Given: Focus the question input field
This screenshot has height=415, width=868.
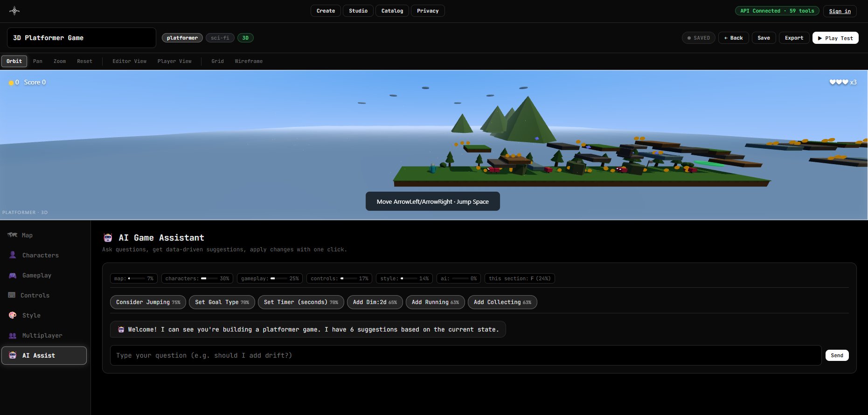Looking at the screenshot, I should click(465, 355).
